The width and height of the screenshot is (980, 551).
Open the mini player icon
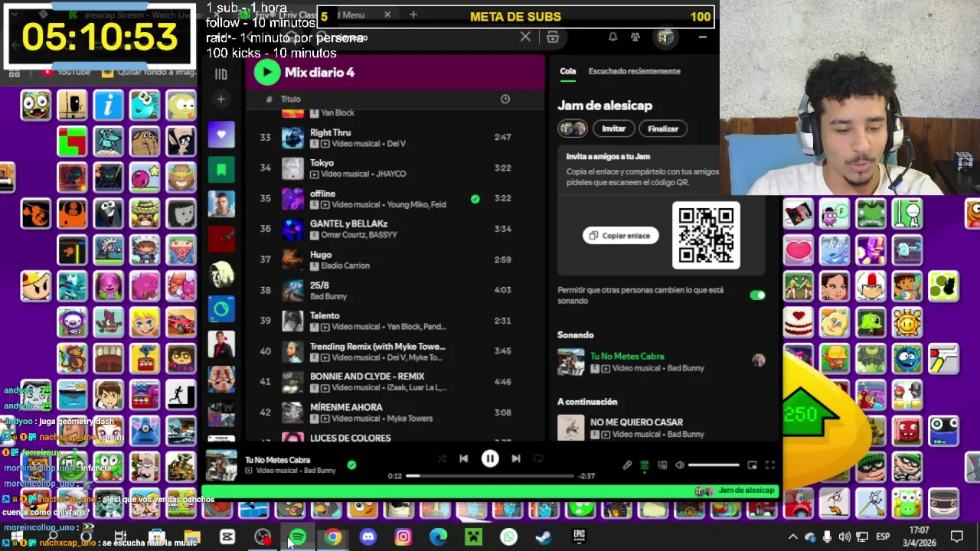[x=753, y=465]
